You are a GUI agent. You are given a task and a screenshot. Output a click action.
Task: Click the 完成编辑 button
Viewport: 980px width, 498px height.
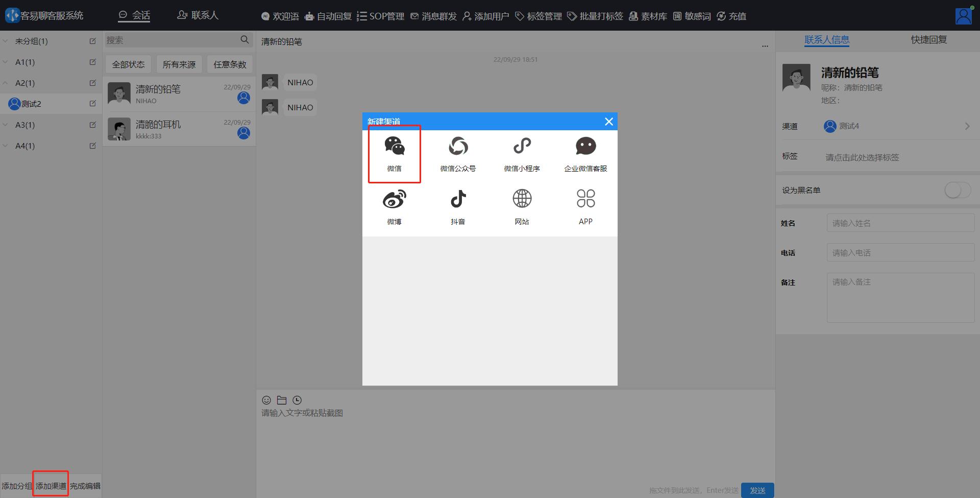tap(85, 486)
